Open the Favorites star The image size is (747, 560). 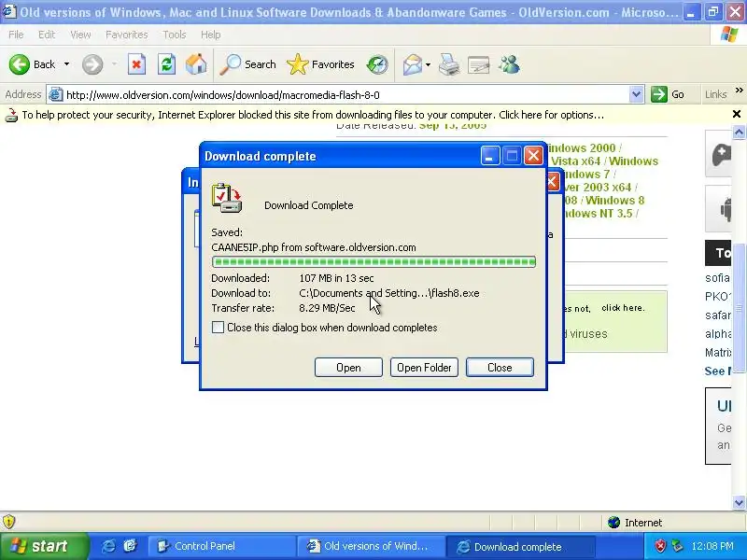(x=298, y=64)
